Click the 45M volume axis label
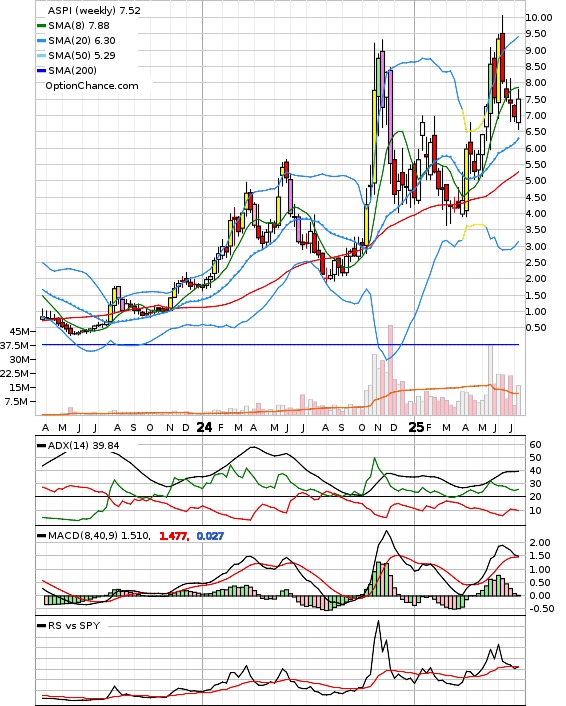This screenshot has width=566, height=706. [19, 331]
